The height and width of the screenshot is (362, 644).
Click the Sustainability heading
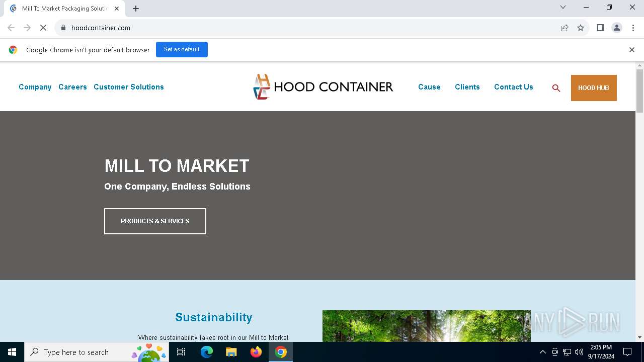(214, 317)
